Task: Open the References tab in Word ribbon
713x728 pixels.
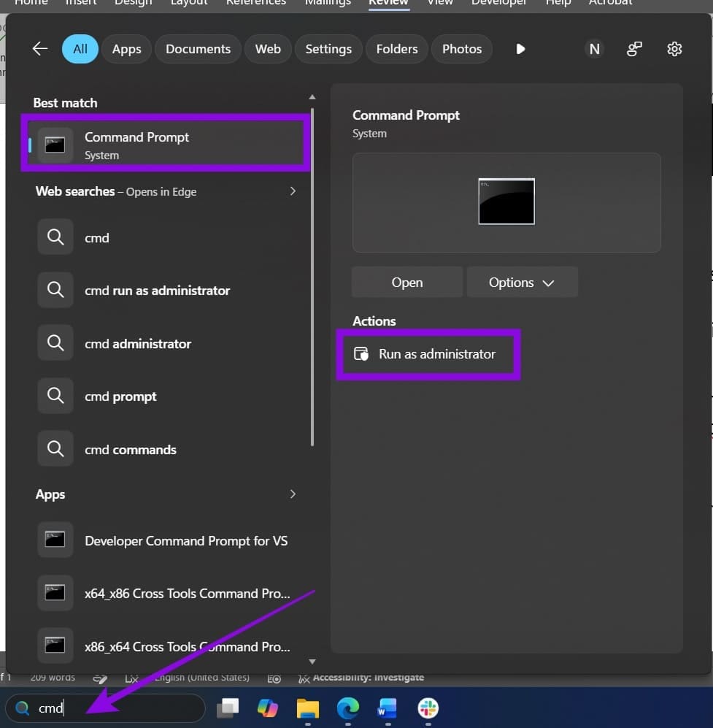Action: point(256,3)
